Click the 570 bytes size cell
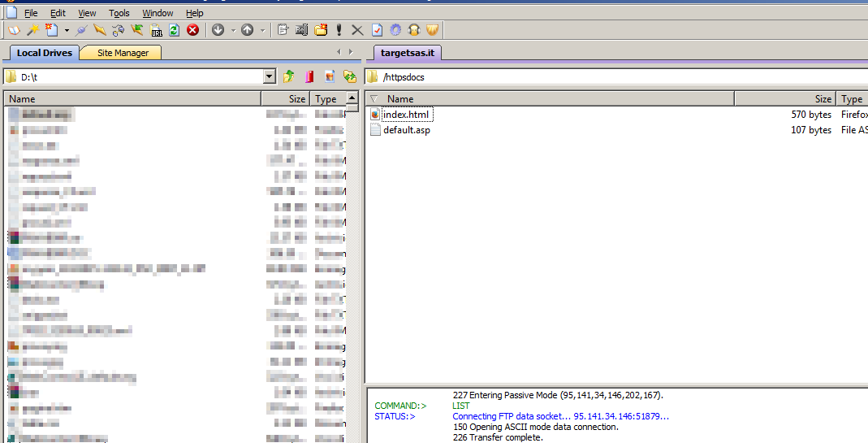 click(x=811, y=115)
